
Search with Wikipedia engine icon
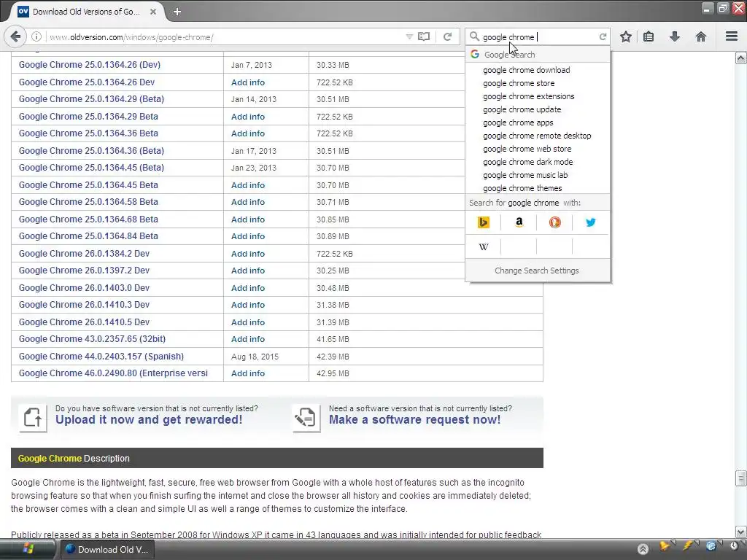coord(483,246)
